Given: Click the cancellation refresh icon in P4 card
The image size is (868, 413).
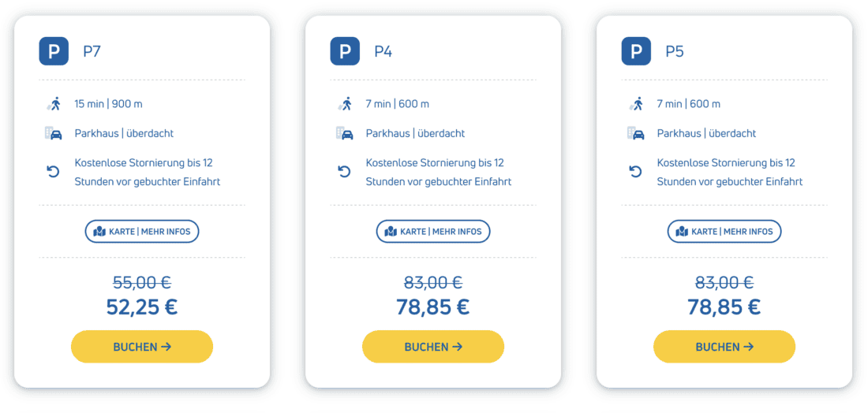Looking at the screenshot, I should pyautogui.click(x=345, y=172).
